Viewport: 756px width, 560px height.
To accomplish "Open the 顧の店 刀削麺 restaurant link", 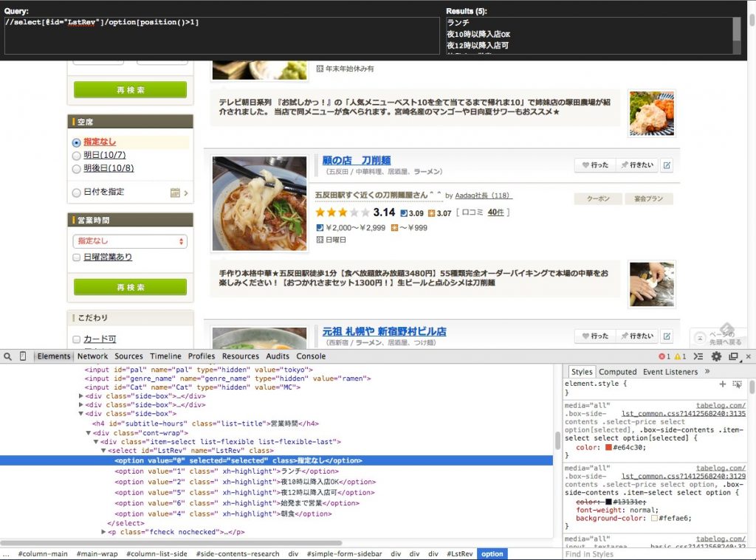I will coord(357,161).
